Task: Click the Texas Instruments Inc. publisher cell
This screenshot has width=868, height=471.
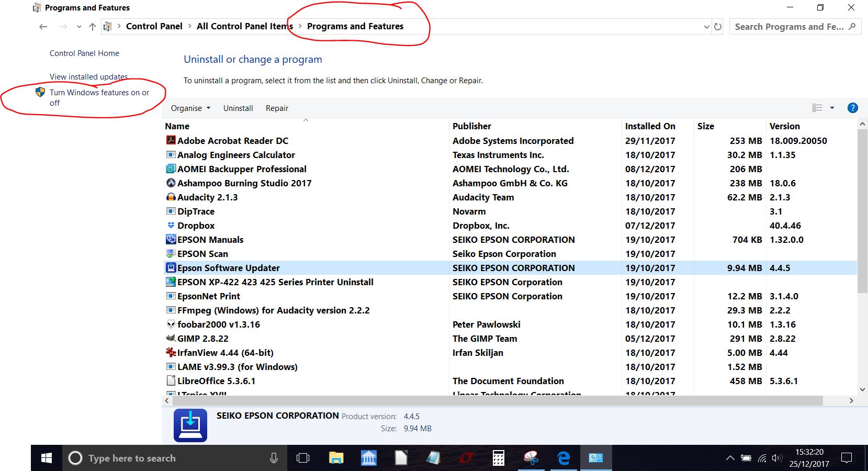Action: (498, 154)
